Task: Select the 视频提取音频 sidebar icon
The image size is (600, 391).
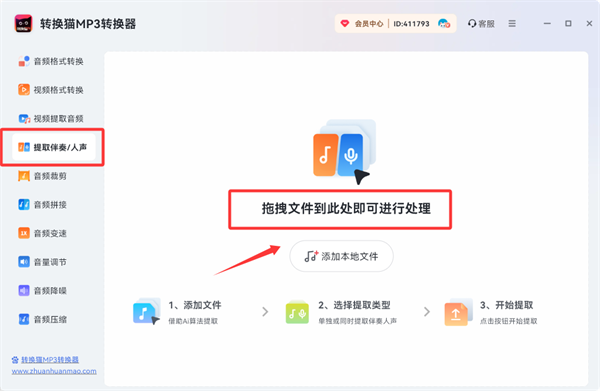Action: [24, 119]
